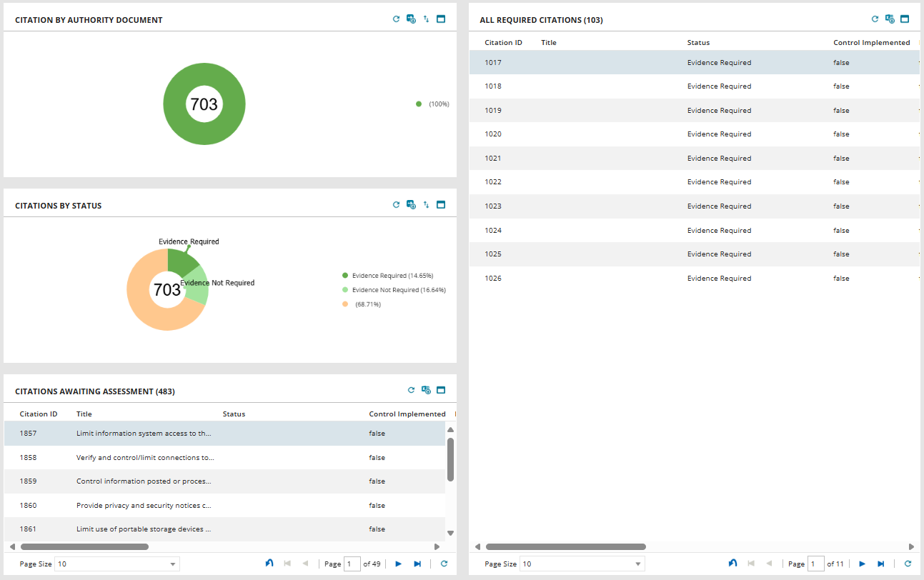Image resolution: width=924 pixels, height=580 pixels.
Task: Click the page number input for All Required Citations
Action: coord(816,564)
